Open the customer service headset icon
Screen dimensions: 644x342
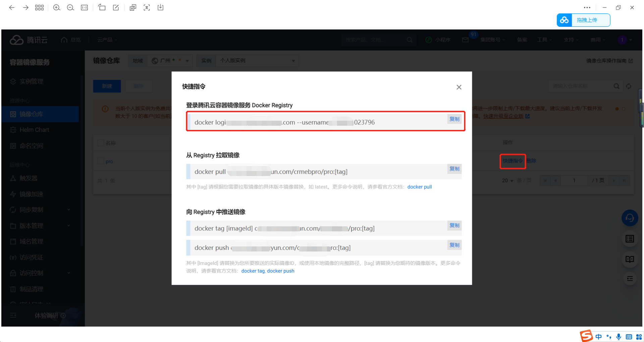(x=630, y=218)
